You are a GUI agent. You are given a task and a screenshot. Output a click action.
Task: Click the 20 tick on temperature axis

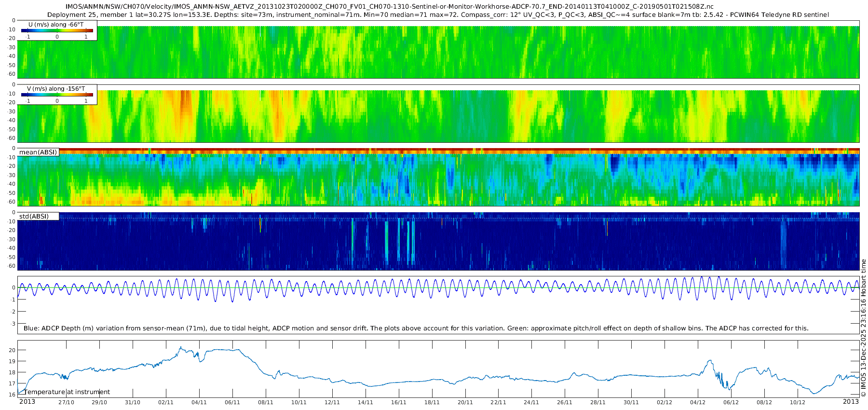pyautogui.click(x=13, y=350)
